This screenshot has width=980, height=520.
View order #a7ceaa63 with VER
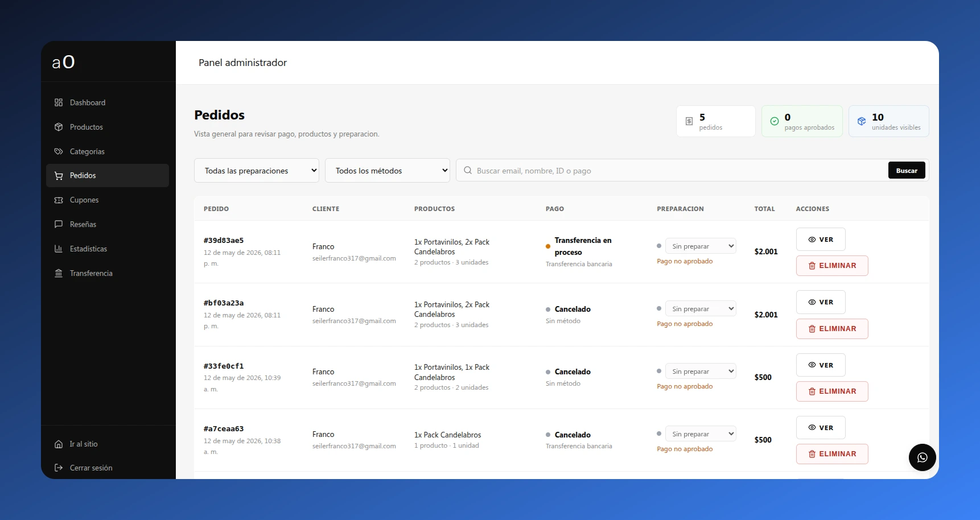(821, 427)
